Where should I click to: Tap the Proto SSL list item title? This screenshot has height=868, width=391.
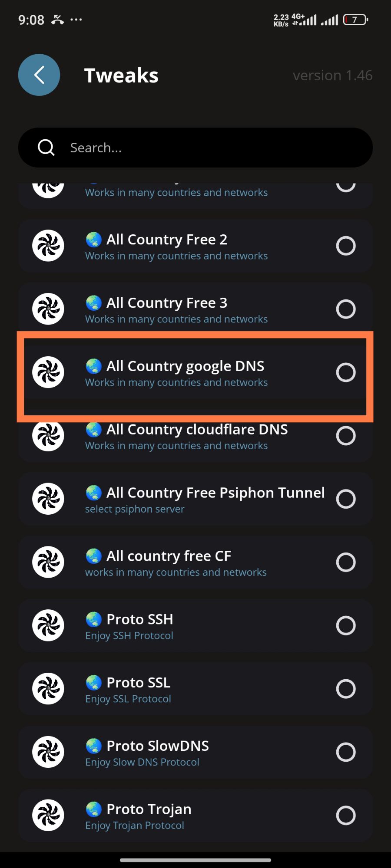coord(138,683)
